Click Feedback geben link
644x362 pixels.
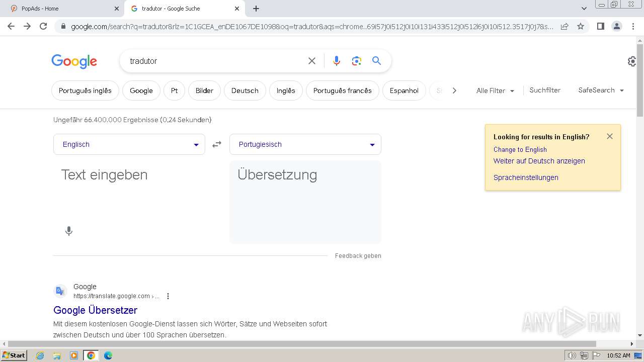pyautogui.click(x=358, y=256)
